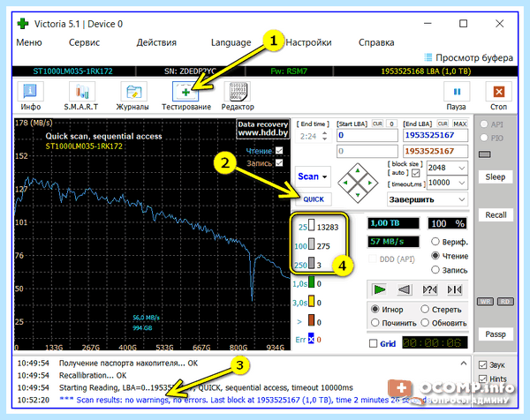Click the Sleep button
Screen dimensions: 530x420
coord(496,177)
